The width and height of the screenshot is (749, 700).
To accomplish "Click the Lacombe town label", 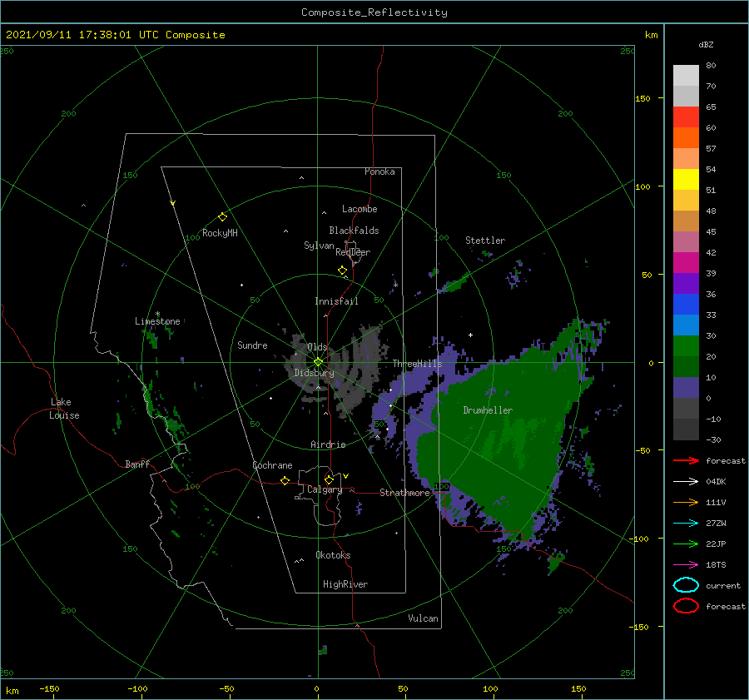I will 360,209.
